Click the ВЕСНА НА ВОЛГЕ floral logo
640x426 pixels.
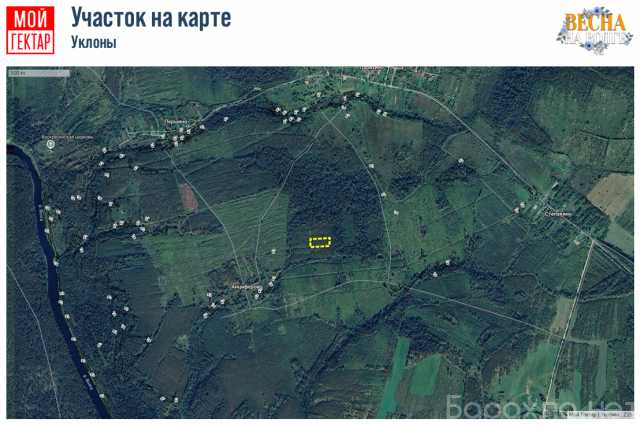595,30
